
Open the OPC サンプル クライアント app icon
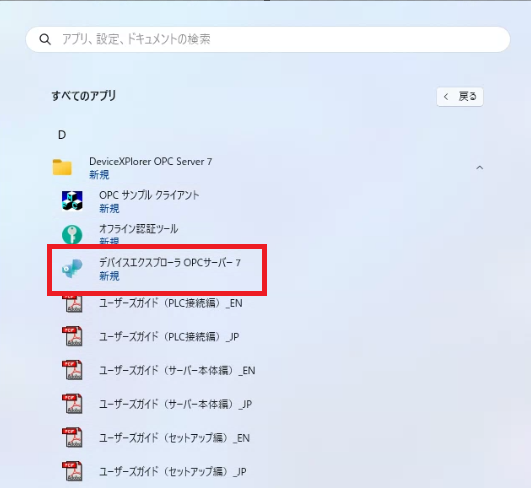click(x=72, y=200)
